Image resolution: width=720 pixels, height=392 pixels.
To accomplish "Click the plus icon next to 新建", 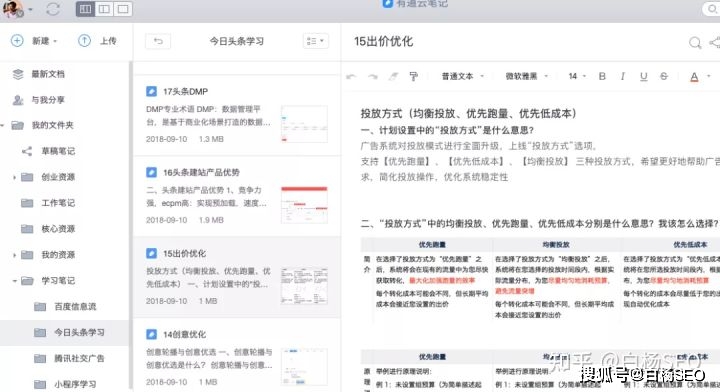I will [x=17, y=41].
